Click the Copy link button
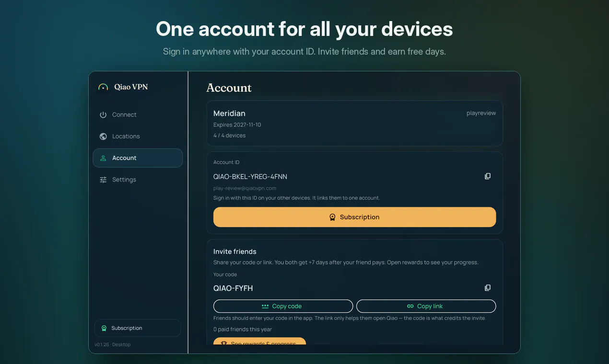Image resolution: width=609 pixels, height=364 pixels. 426,307
